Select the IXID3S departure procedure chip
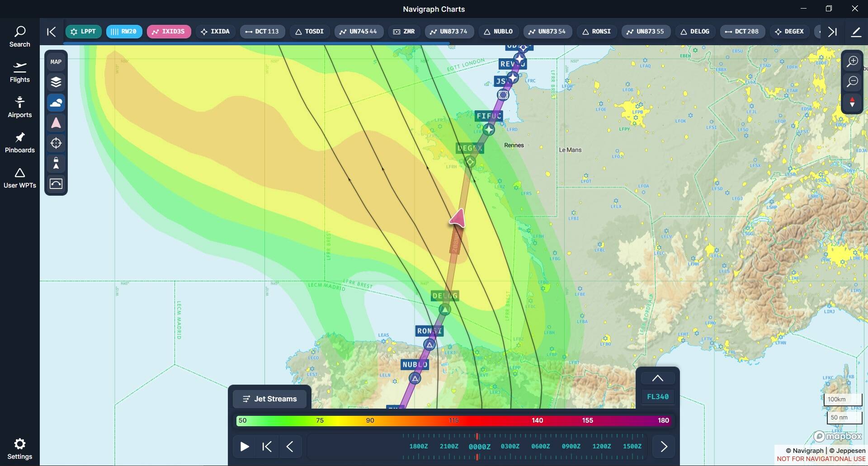The width and height of the screenshot is (868, 466). pyautogui.click(x=169, y=32)
